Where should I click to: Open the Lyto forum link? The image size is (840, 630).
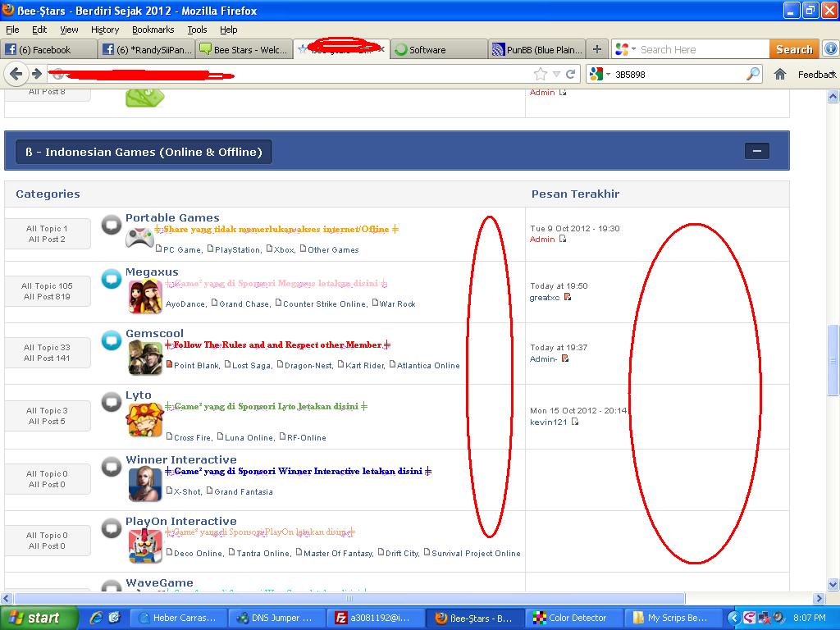(138, 395)
